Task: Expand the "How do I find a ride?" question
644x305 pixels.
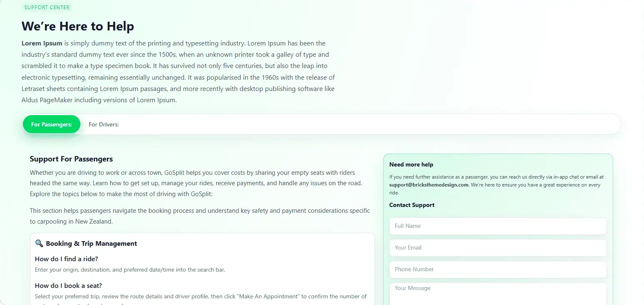Action: point(67,259)
